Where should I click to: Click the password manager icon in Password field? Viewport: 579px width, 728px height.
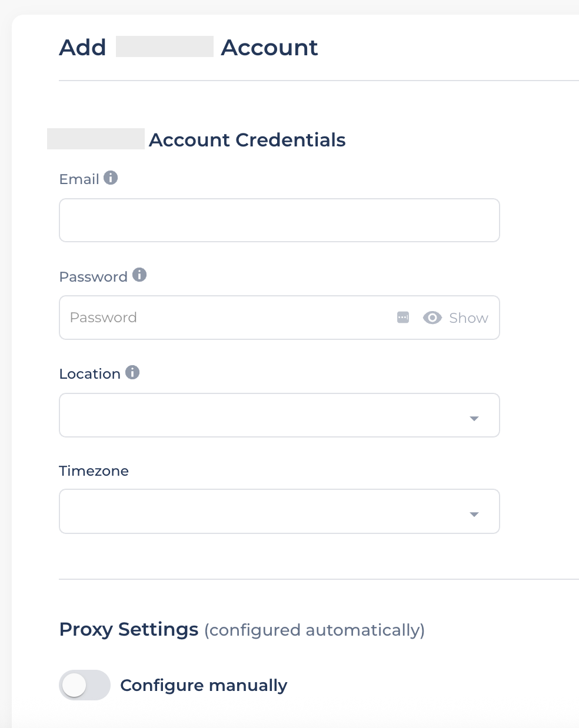(403, 318)
